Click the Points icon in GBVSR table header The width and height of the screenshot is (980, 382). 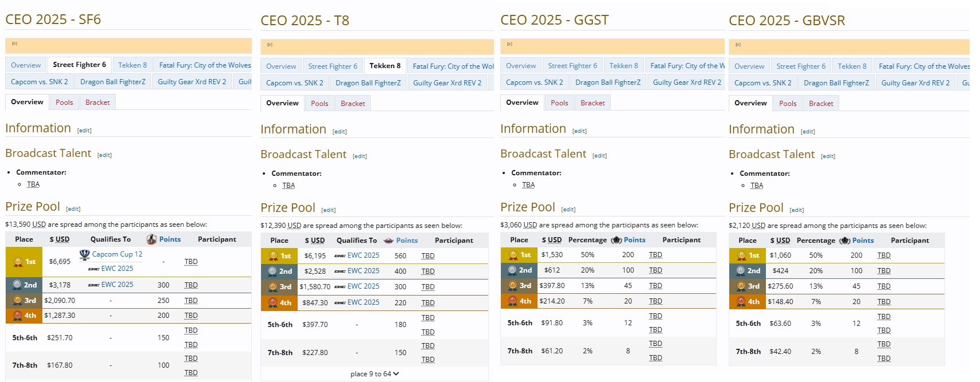[x=845, y=241]
